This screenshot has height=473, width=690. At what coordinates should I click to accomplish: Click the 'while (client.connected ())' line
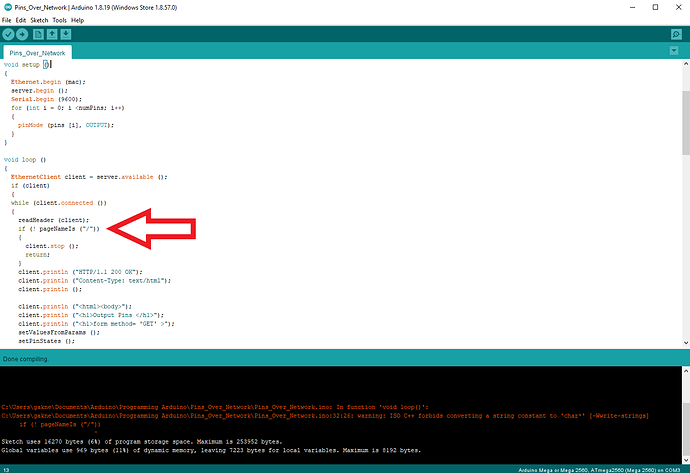point(59,203)
